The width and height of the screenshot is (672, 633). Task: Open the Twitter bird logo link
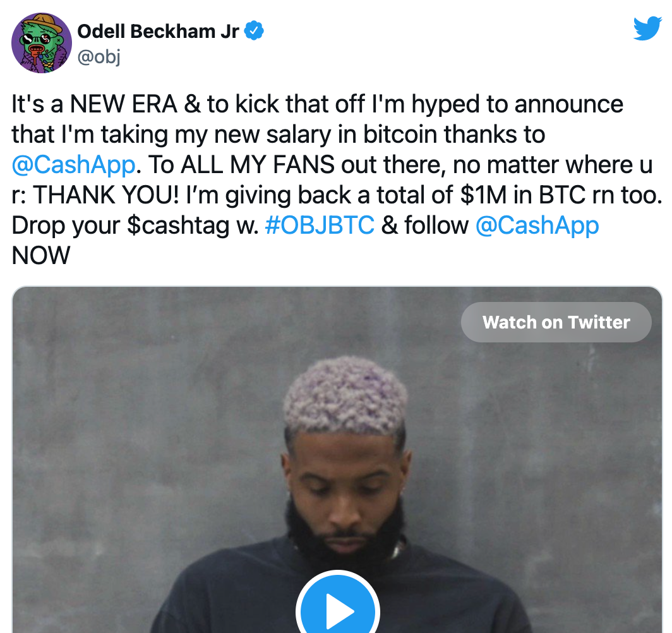tap(647, 28)
